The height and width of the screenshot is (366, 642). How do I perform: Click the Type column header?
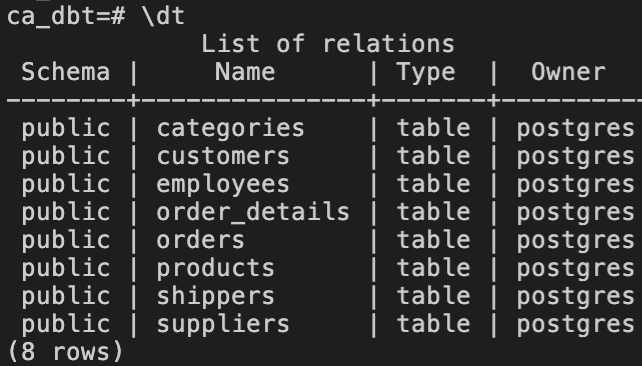tap(426, 73)
